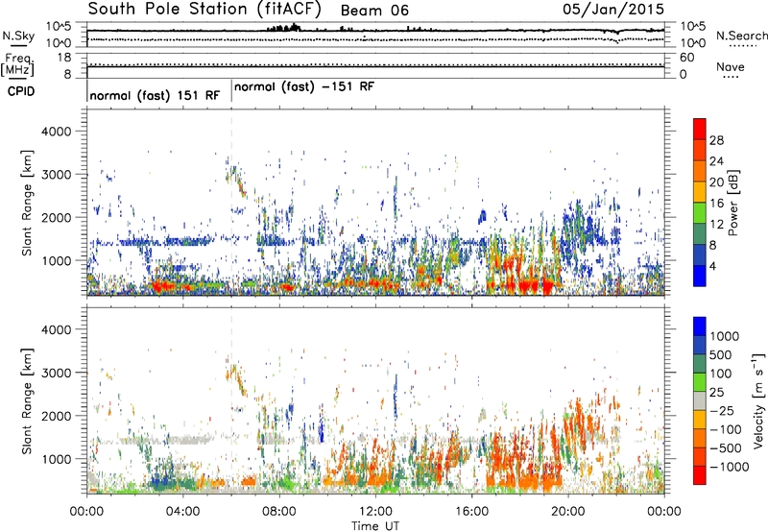768x532 pixels.
Task: Click the '16:00' time tick label
Action: coord(471,512)
